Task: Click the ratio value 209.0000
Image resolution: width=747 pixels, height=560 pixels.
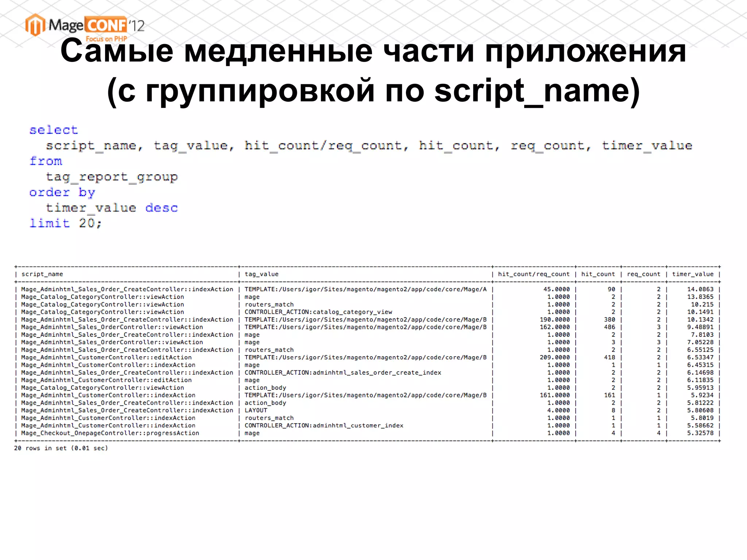Action: tap(555, 357)
